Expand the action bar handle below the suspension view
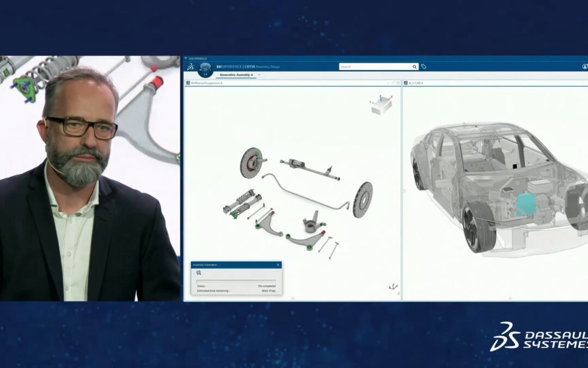This screenshot has width=588, height=368. [293, 298]
